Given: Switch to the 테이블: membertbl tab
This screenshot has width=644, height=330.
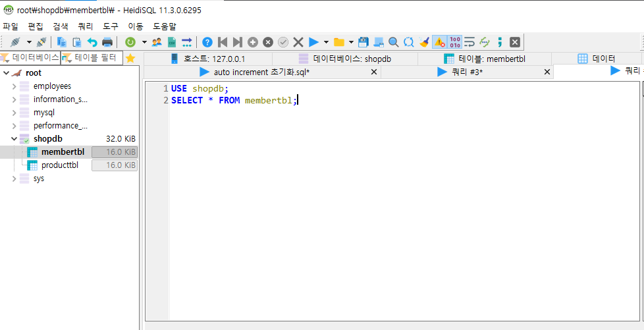Looking at the screenshot, I should coord(485,59).
